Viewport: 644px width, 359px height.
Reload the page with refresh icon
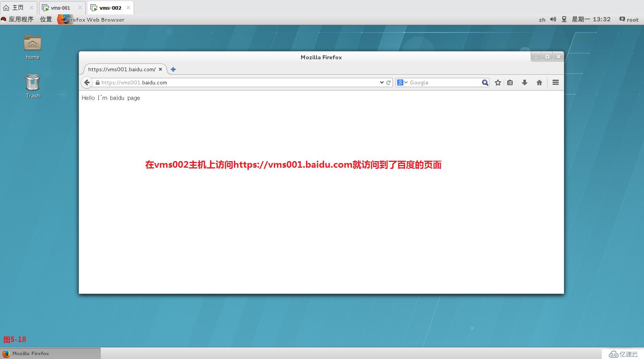coord(388,82)
